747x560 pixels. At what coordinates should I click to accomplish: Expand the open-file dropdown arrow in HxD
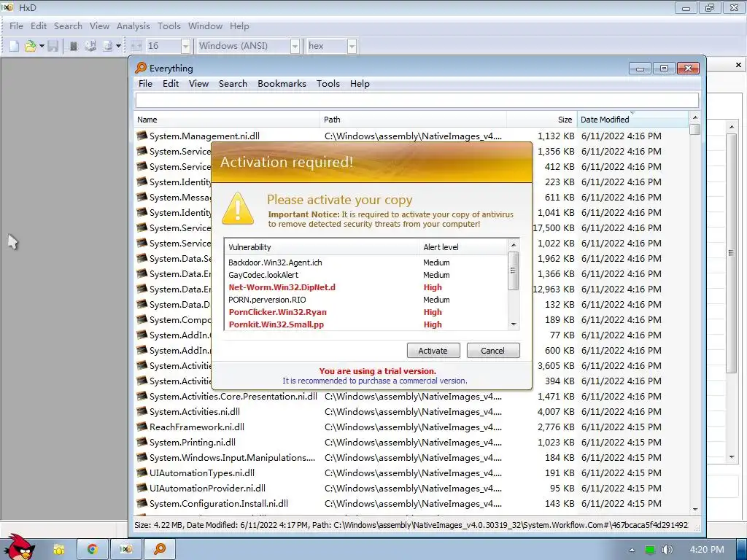[x=42, y=46]
